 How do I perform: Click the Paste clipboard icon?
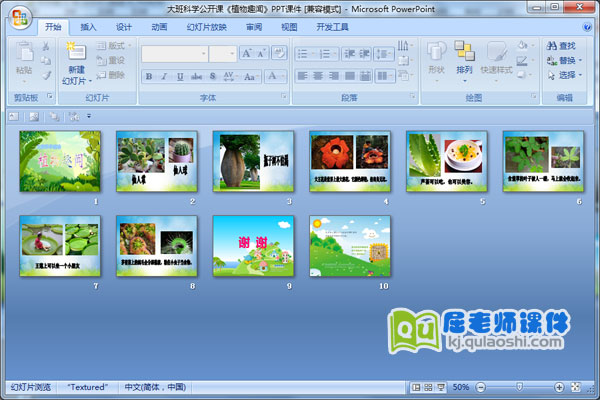pos(24,52)
